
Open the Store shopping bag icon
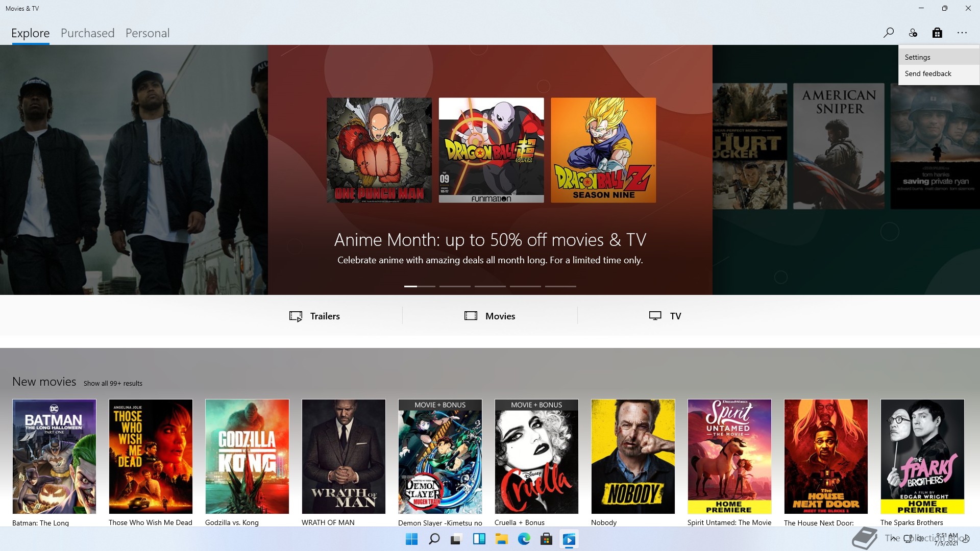(x=937, y=33)
